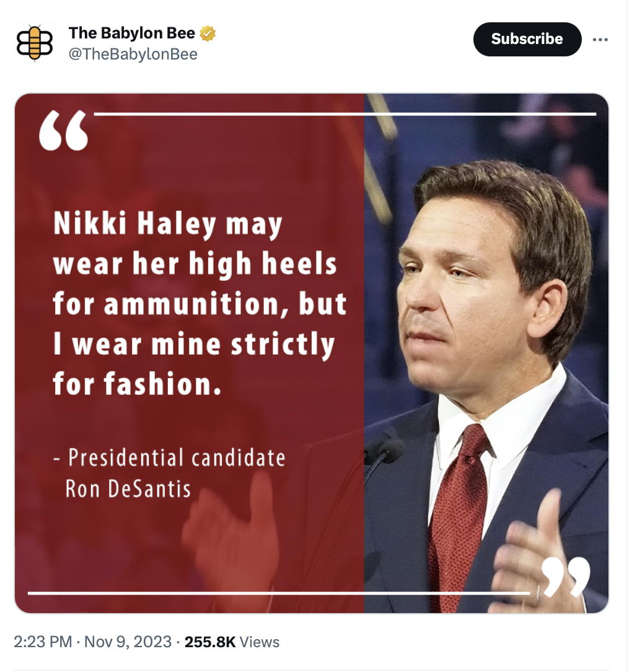The image size is (632, 672).
Task: Select The Babylon Bee display name
Action: (132, 33)
